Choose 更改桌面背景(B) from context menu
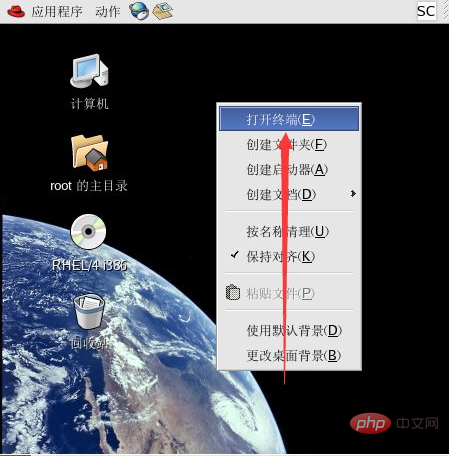This screenshot has width=449, height=456. coord(289,355)
